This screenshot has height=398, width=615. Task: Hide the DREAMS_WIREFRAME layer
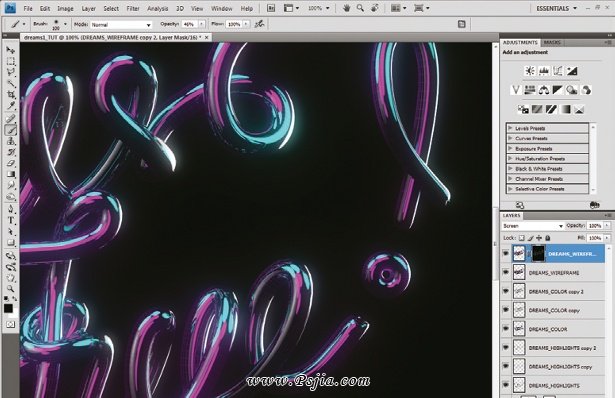[506, 272]
